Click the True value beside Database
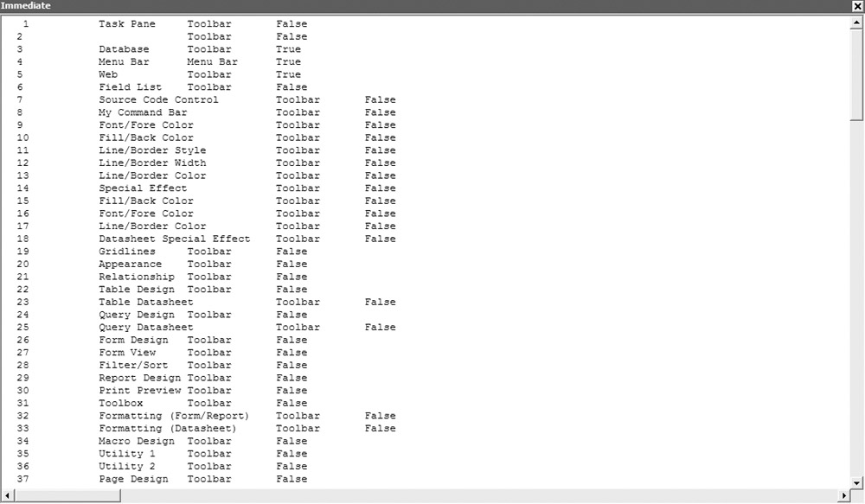This screenshot has height=504, width=865. point(288,49)
